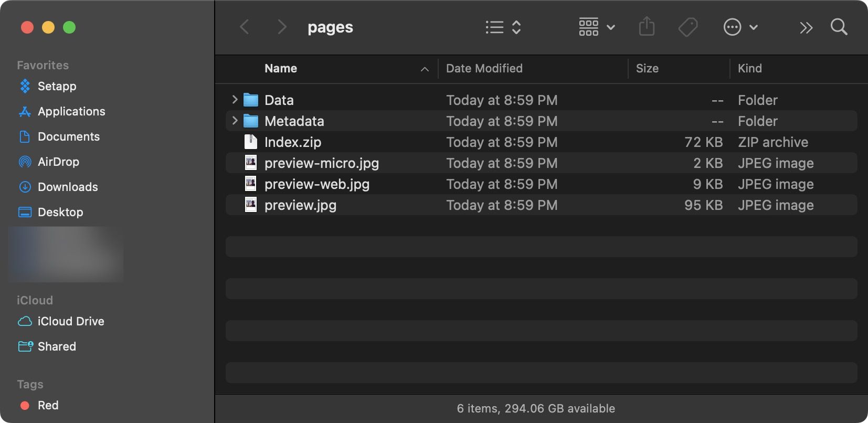The width and height of the screenshot is (868, 423).
Task: Open AirDrop from the sidebar
Action: (58, 162)
